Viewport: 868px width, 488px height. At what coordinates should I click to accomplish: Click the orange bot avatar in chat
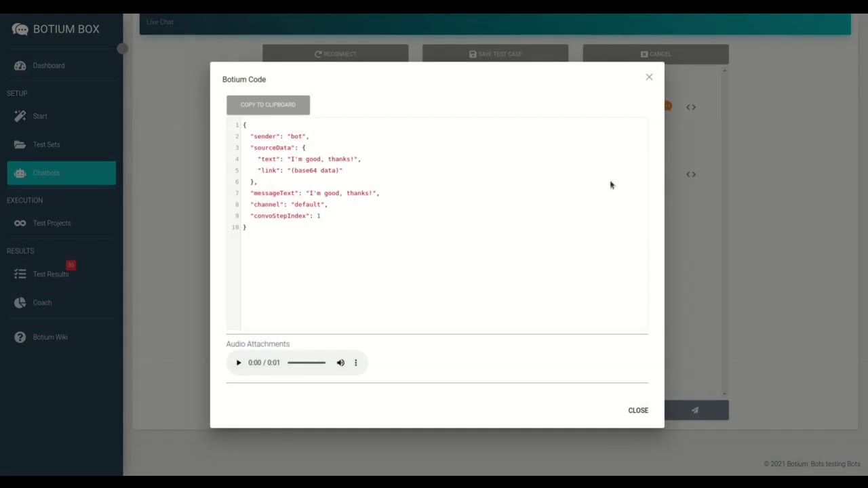point(668,106)
